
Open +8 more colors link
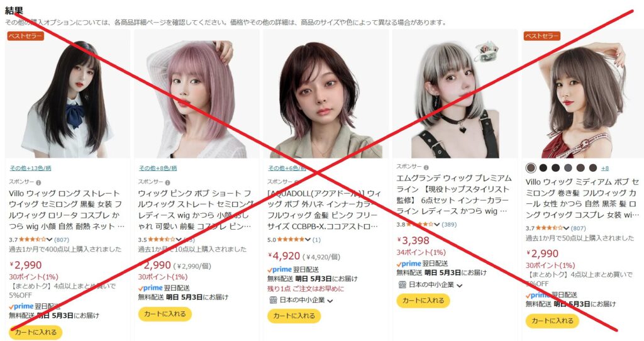604,168
